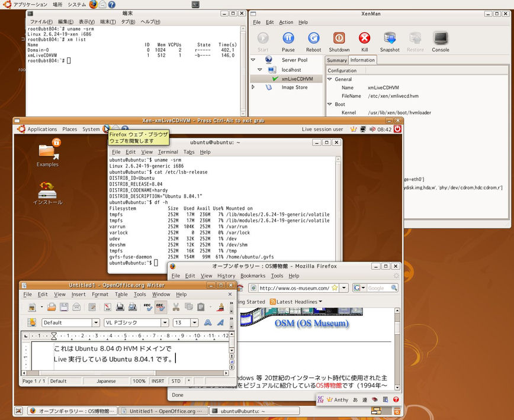This screenshot has width=514, height=420.
Task: Click the Open folder icon in Writer
Action: [52, 307]
